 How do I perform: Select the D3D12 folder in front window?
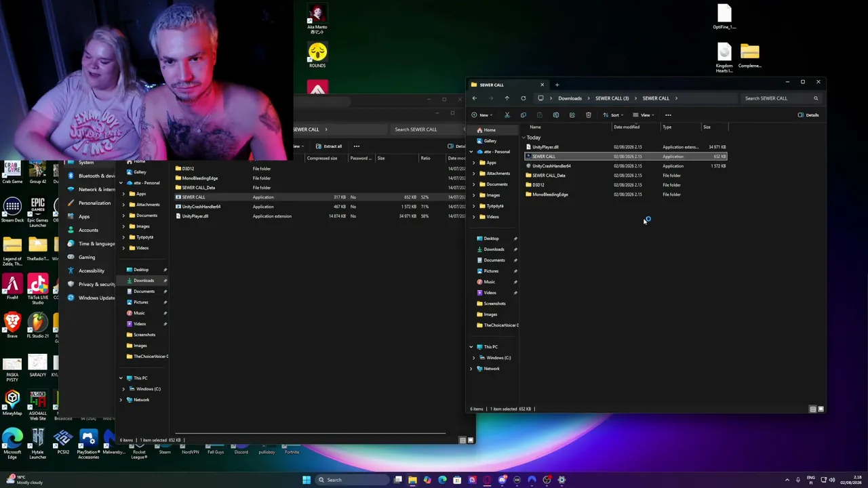625,185
